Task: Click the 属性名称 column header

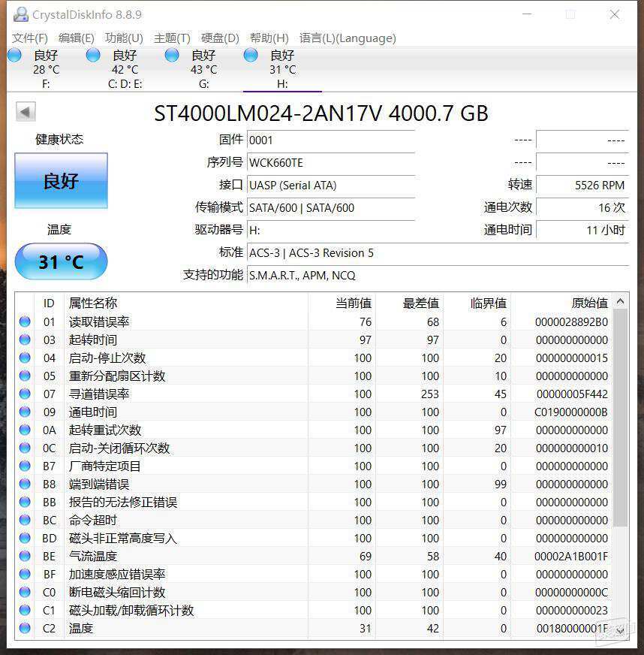Action: [186, 303]
